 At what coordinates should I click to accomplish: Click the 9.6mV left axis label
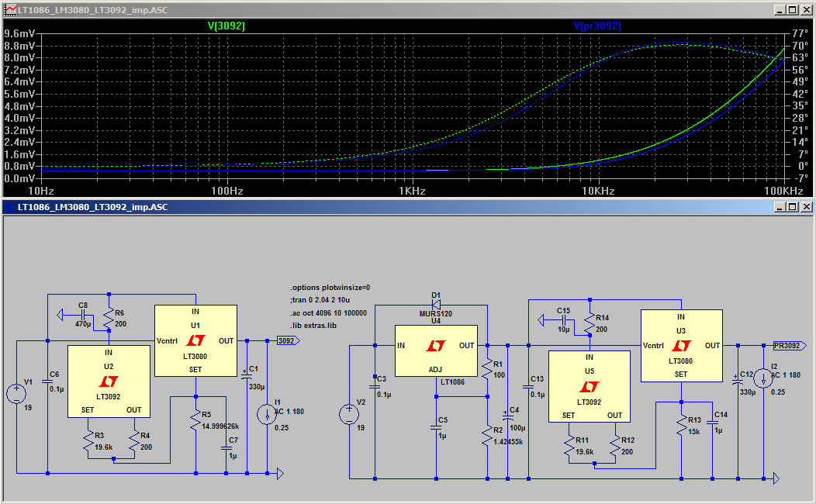click(x=19, y=34)
